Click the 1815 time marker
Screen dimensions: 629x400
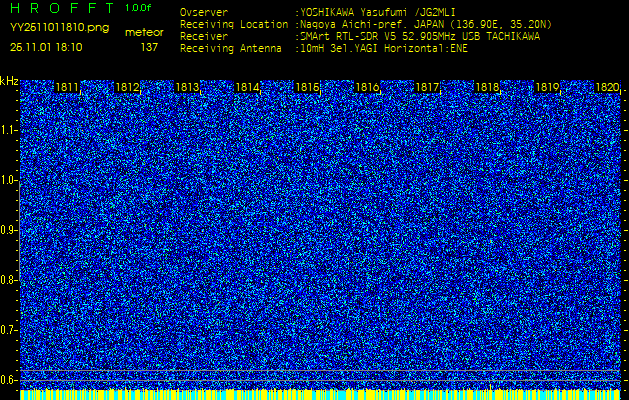[307, 87]
